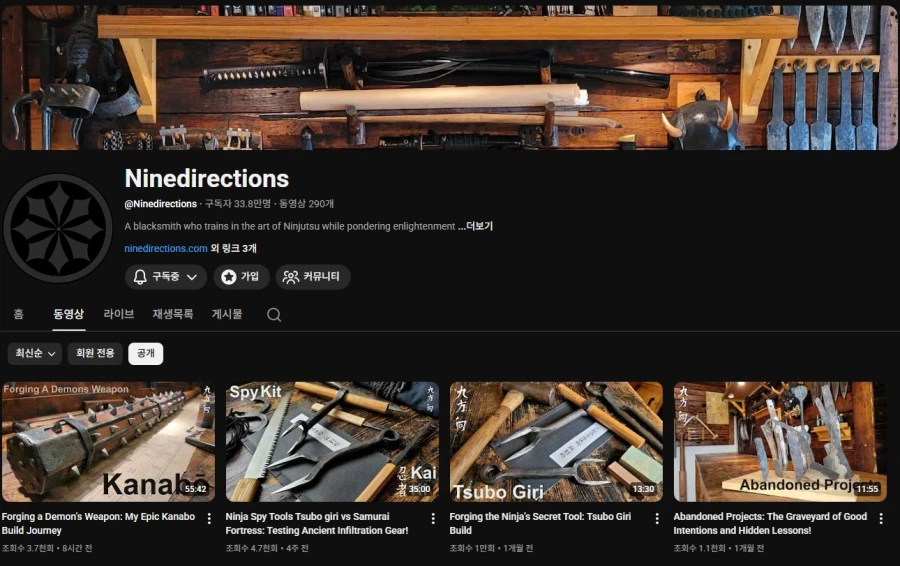Open more options for Kanabo video
This screenshot has height=566, width=900.
(x=209, y=519)
